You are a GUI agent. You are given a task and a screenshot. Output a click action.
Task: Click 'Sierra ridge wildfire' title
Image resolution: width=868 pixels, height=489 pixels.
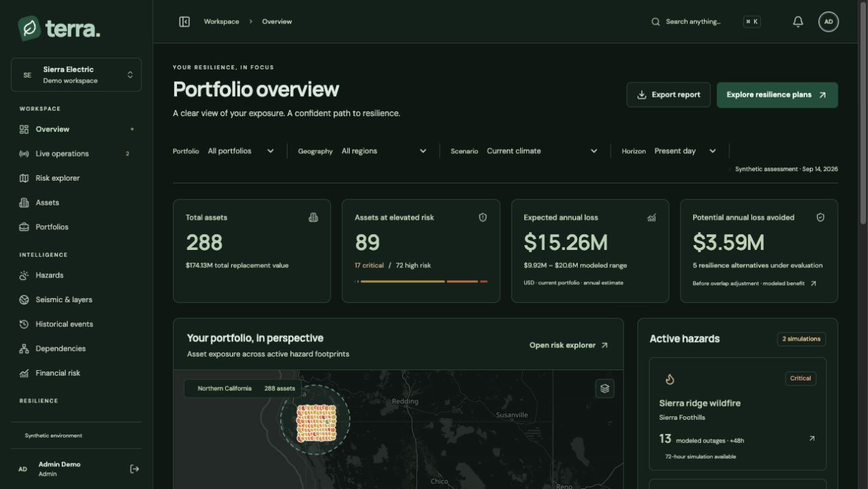pyautogui.click(x=700, y=403)
